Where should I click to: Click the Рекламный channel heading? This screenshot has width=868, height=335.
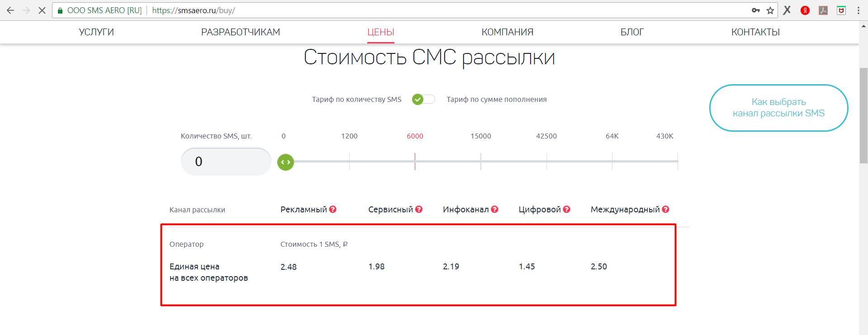(304, 209)
